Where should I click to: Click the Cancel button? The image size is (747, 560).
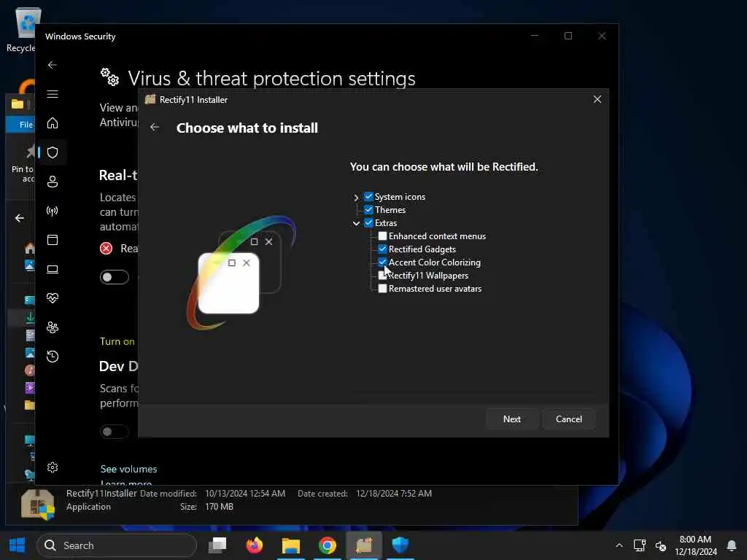pos(568,419)
